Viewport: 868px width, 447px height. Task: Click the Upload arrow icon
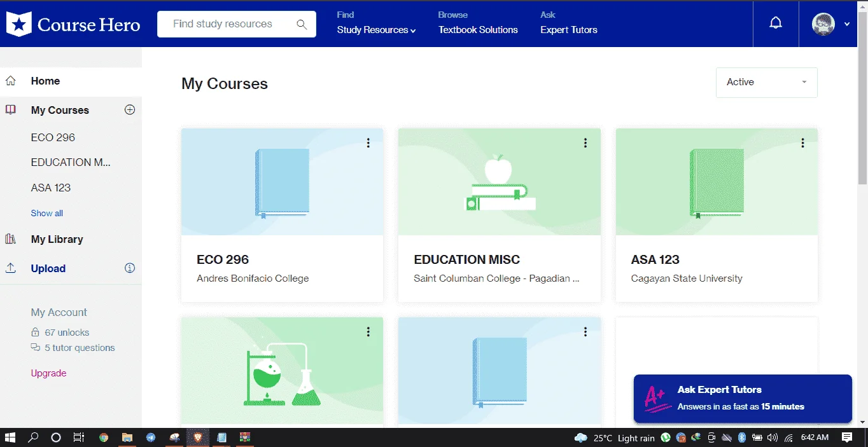[x=11, y=268]
